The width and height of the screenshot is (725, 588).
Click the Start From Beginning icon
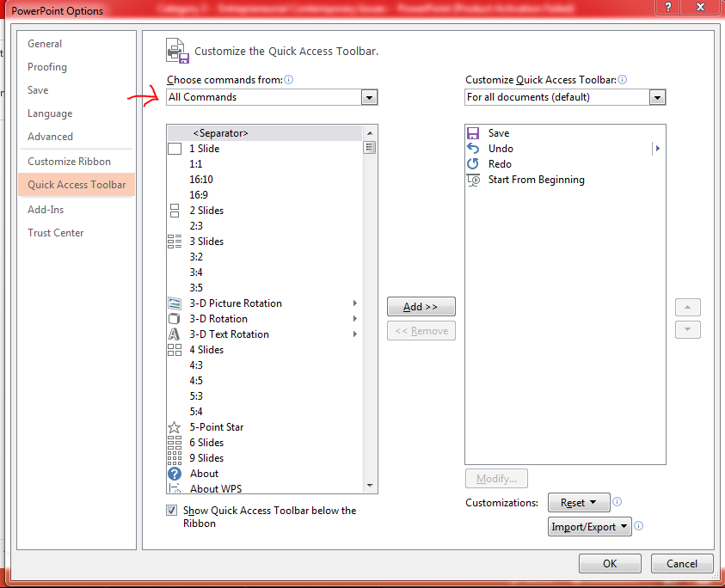pyautogui.click(x=474, y=180)
